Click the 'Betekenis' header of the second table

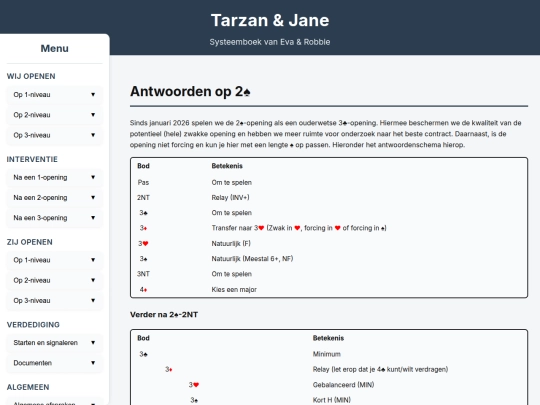328,338
